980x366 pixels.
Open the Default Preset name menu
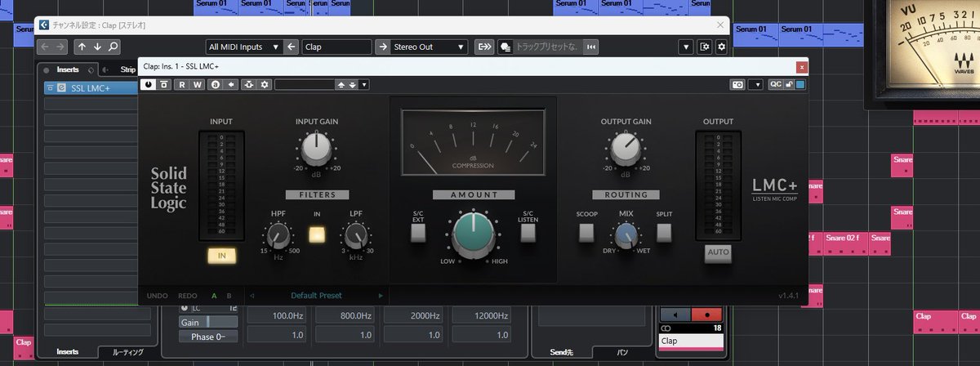point(316,296)
